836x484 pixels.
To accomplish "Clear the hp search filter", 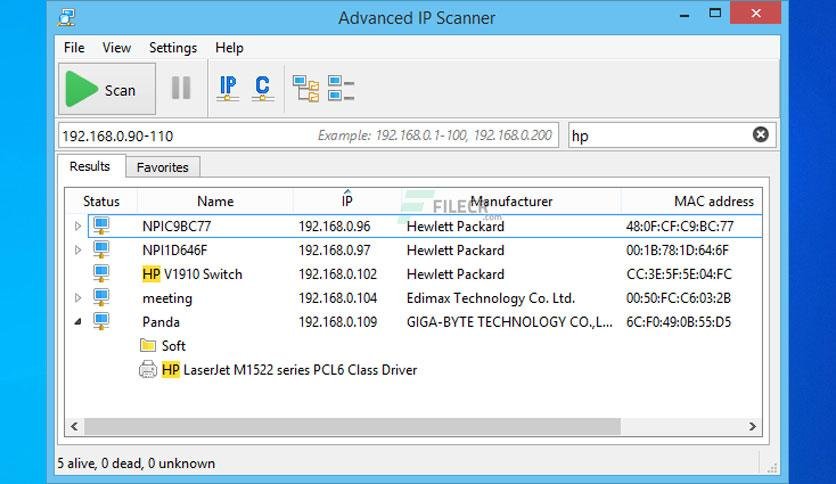I will tap(760, 135).
